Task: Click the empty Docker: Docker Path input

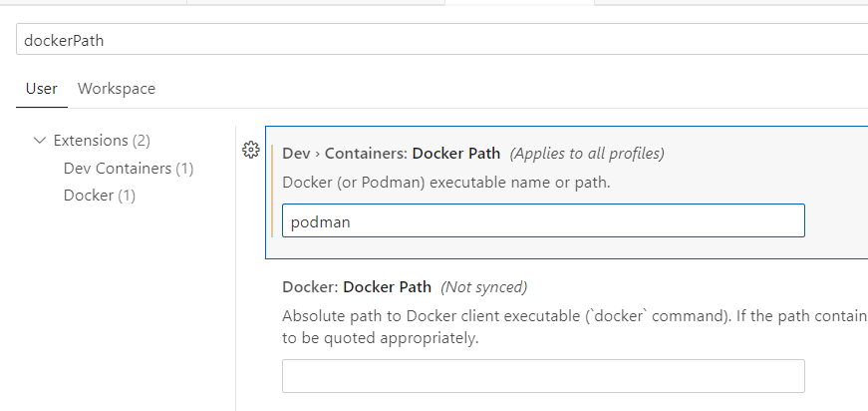Action: coord(543,376)
